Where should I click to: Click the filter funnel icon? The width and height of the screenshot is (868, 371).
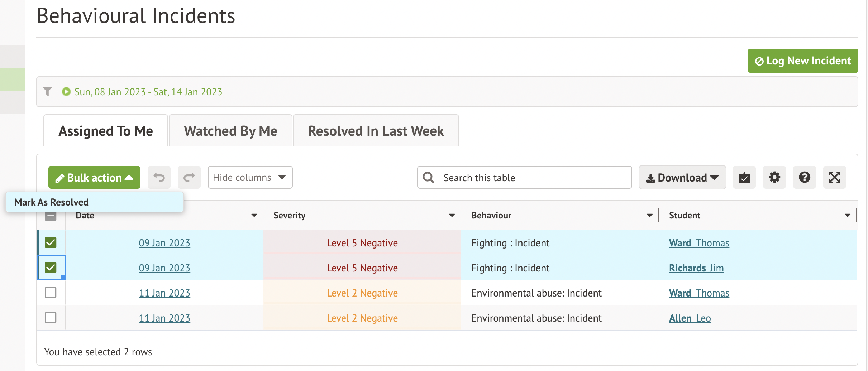click(47, 92)
